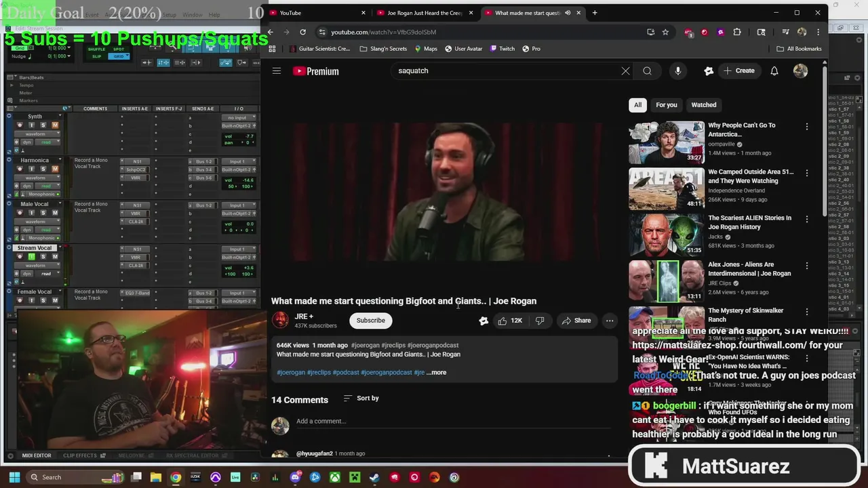The width and height of the screenshot is (868, 488).
Task: Open the YouTube account avatar menu
Action: (801, 71)
